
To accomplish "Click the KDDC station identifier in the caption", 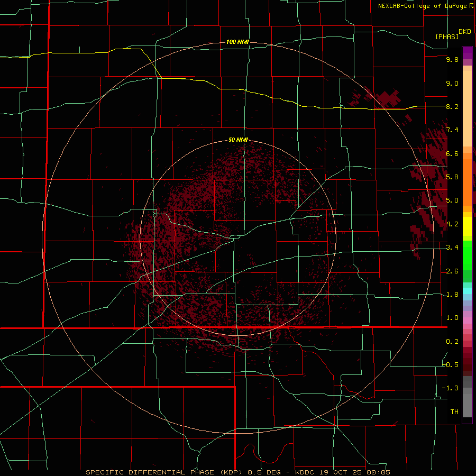I will point(305,472).
